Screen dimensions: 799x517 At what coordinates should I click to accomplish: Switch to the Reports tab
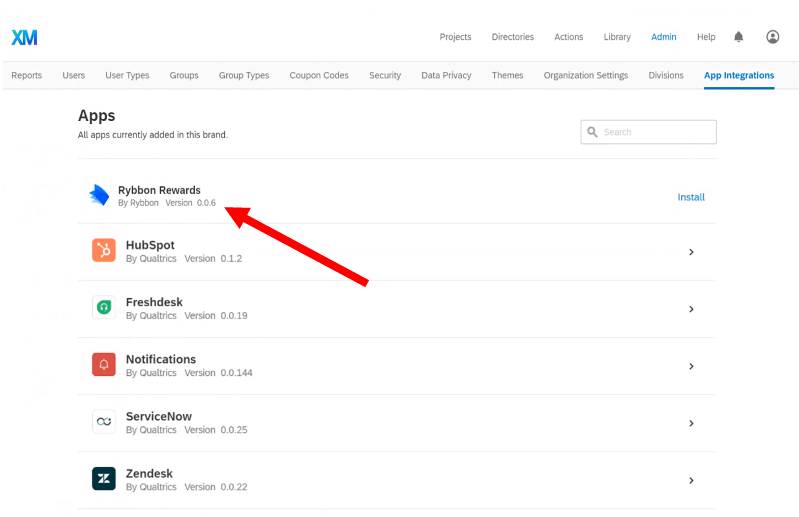[x=26, y=75]
